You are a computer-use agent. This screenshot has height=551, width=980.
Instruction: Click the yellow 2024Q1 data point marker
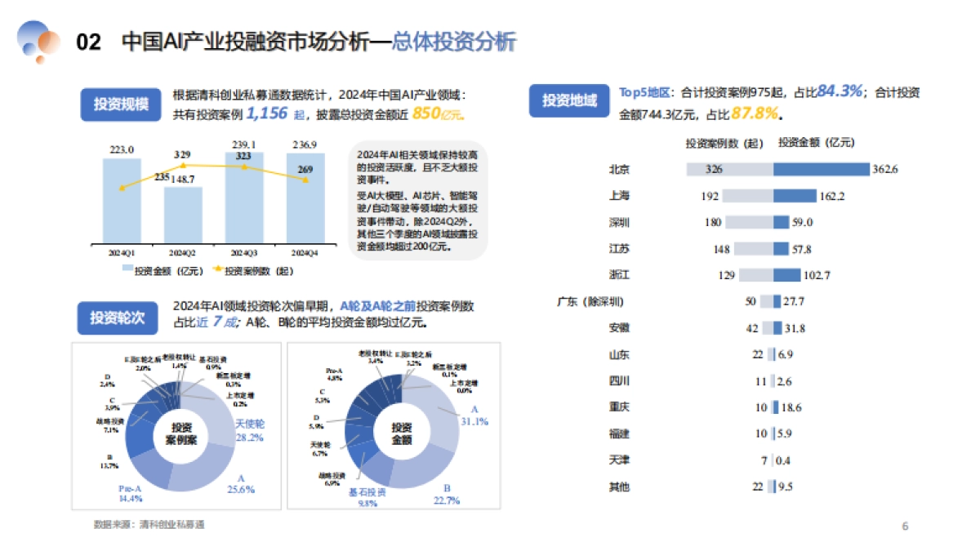pyautogui.click(x=122, y=188)
